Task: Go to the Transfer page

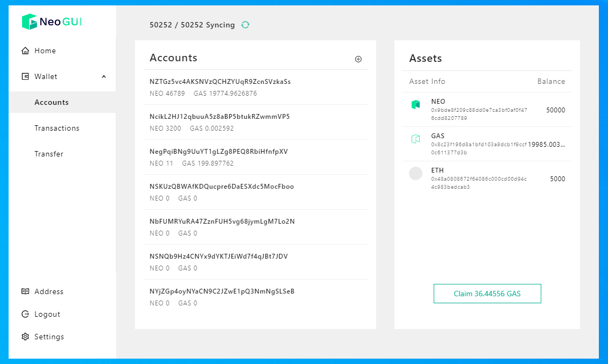Action: 49,154
